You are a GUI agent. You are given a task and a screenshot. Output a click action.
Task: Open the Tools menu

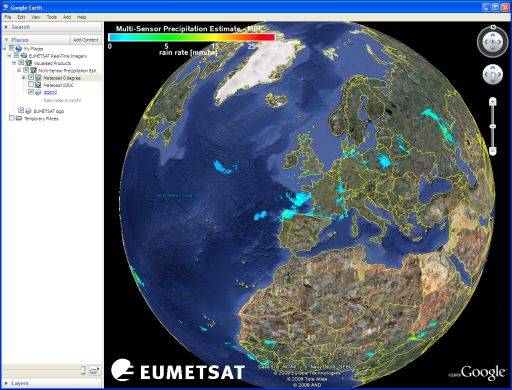52,17
